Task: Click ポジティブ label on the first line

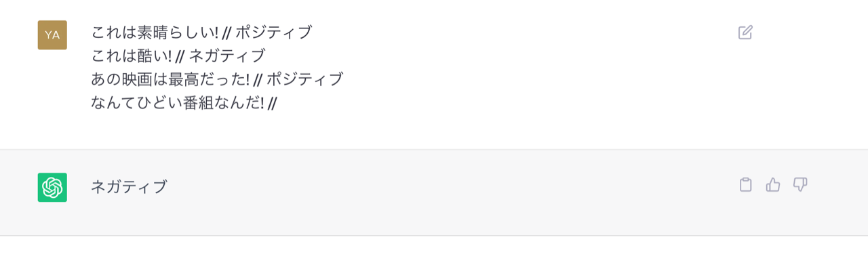Action: pos(274,32)
